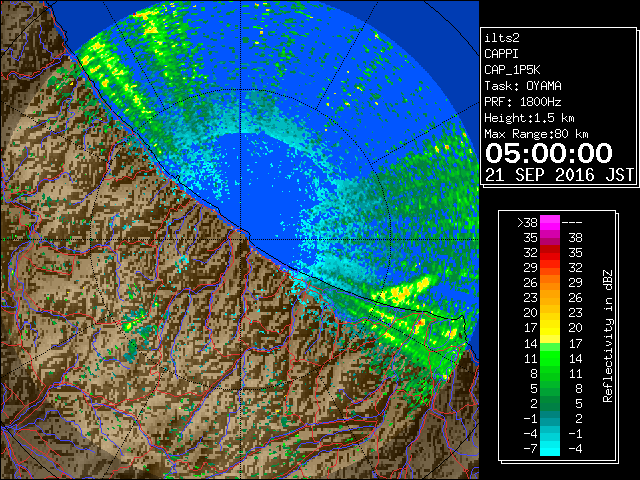Click the "ilts2" radar name text
This screenshot has height=480, width=640.
tap(502, 38)
